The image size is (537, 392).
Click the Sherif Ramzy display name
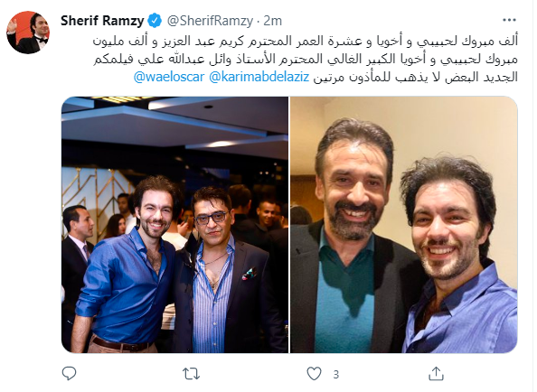pos(102,21)
